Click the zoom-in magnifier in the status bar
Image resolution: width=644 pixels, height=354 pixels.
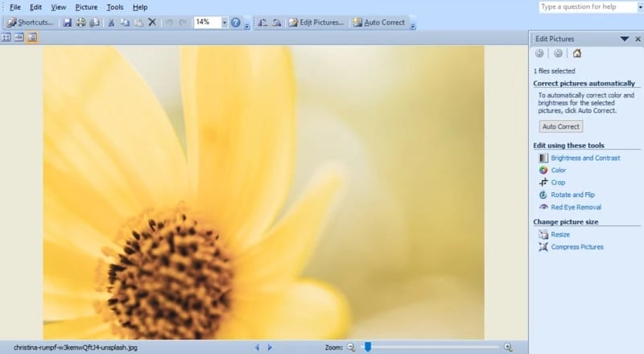pos(508,348)
